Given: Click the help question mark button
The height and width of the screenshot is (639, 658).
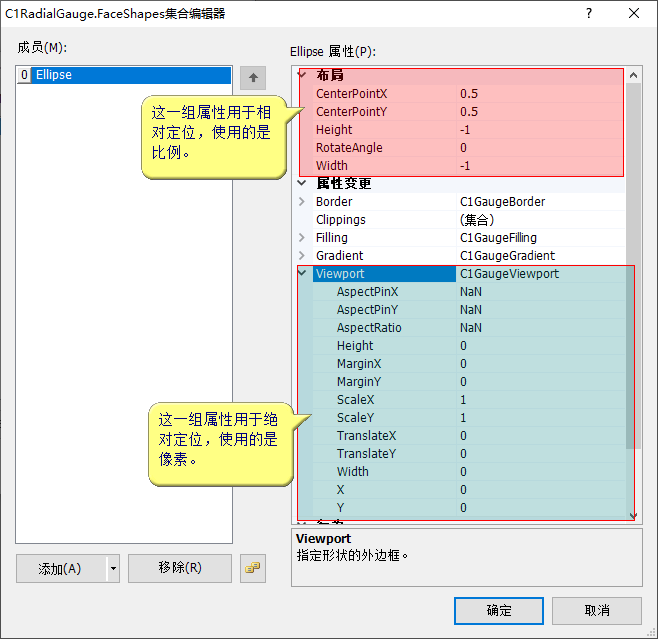Looking at the screenshot, I should (588, 13).
